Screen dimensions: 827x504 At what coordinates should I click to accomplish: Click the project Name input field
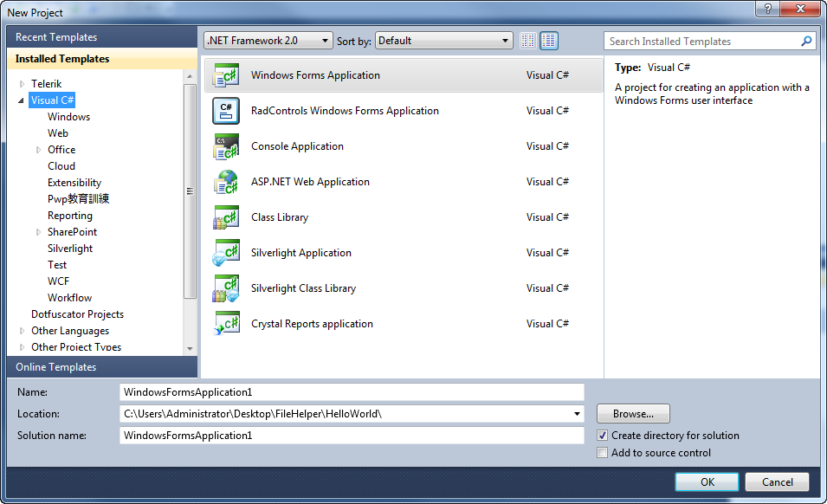tap(352, 392)
